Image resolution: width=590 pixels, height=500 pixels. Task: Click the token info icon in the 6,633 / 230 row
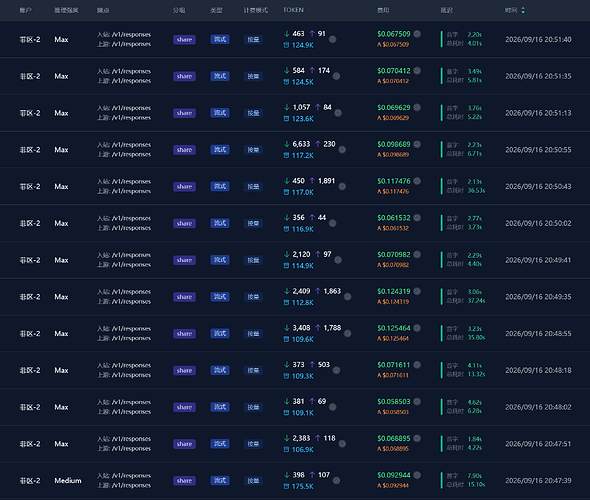point(342,150)
